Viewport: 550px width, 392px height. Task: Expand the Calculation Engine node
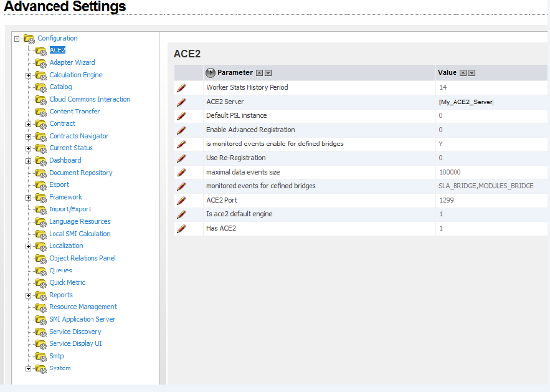point(28,75)
